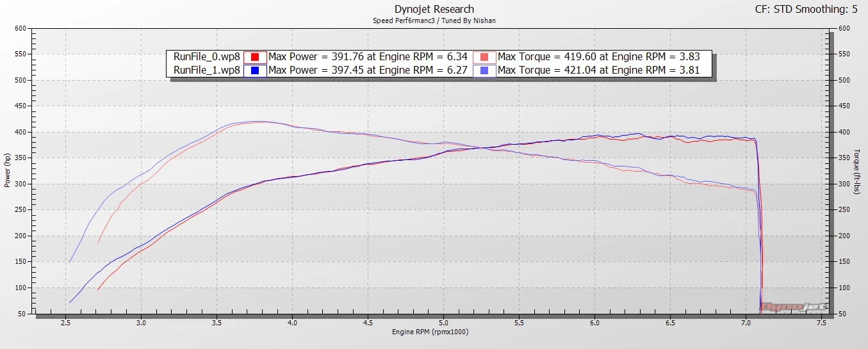
Task: Click the red RunFile_0 power color swatch
Action: click(254, 57)
